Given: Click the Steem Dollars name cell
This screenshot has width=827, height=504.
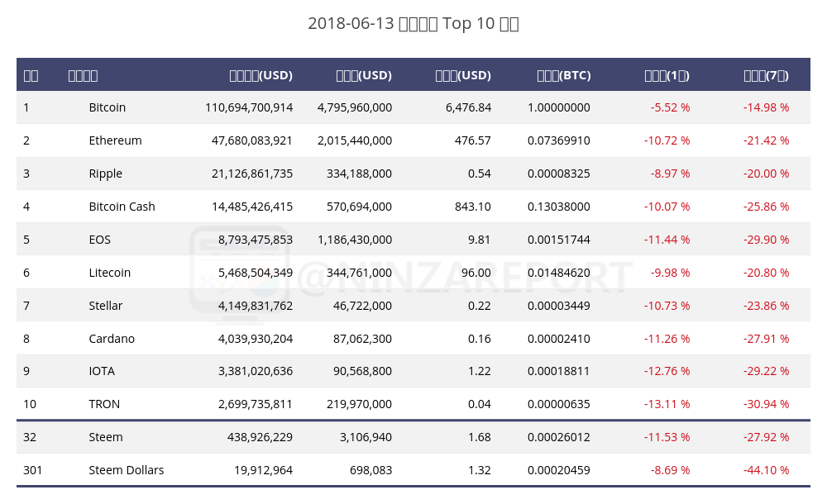Looking at the screenshot, I should (x=126, y=470).
